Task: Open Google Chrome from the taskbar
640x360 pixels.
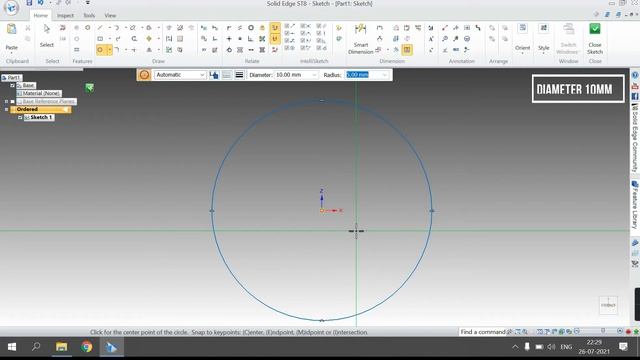Action: [x=87, y=347]
